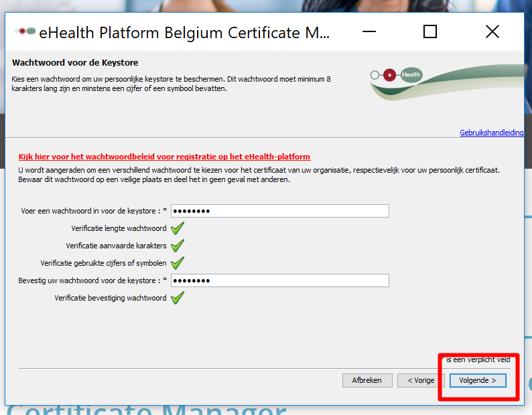Click the 'Verificatie aanvaarde karakters' label

pos(116,246)
